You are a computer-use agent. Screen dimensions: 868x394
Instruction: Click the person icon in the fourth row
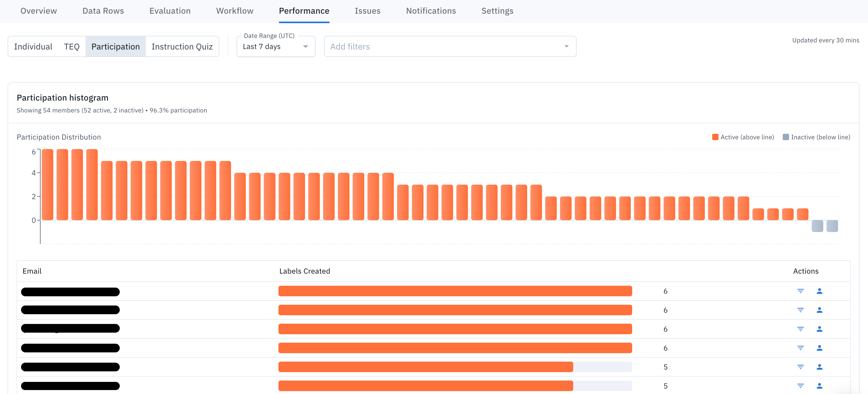(820, 348)
